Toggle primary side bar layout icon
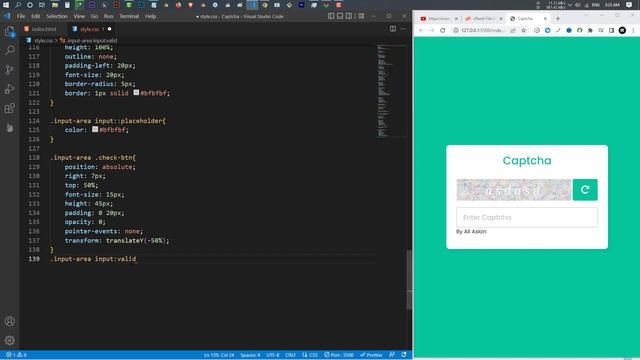Viewport: 640px width, 360px height. pos(331,16)
